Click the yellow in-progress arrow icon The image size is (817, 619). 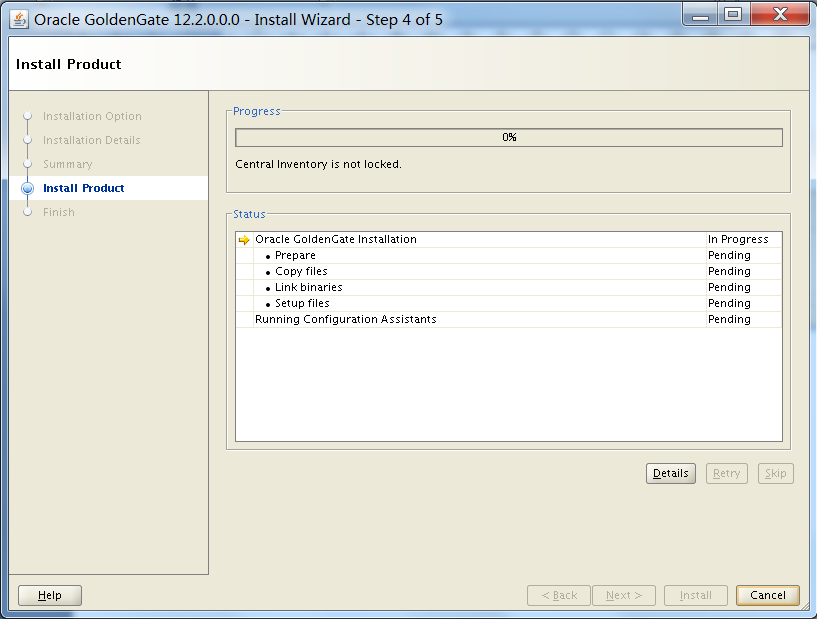coord(244,240)
